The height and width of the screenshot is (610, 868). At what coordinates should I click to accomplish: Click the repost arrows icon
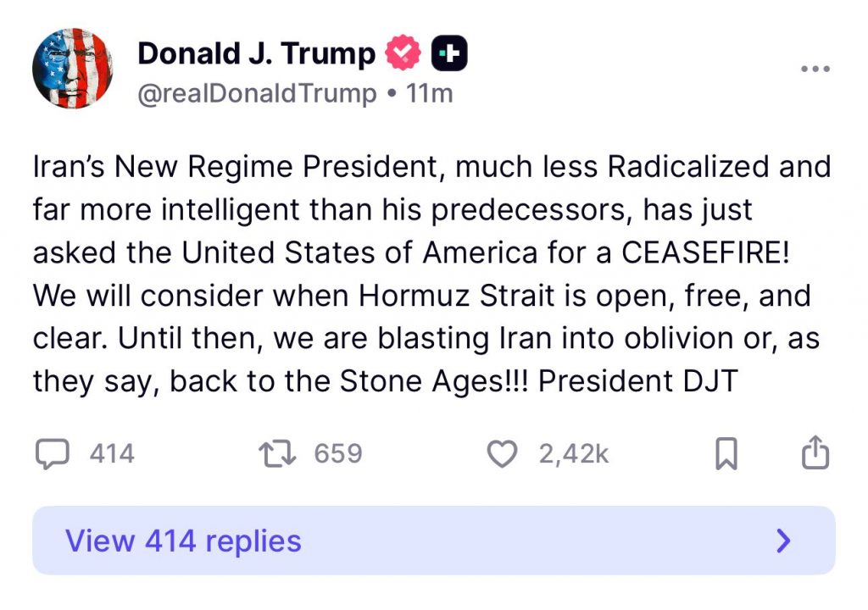coord(279,454)
